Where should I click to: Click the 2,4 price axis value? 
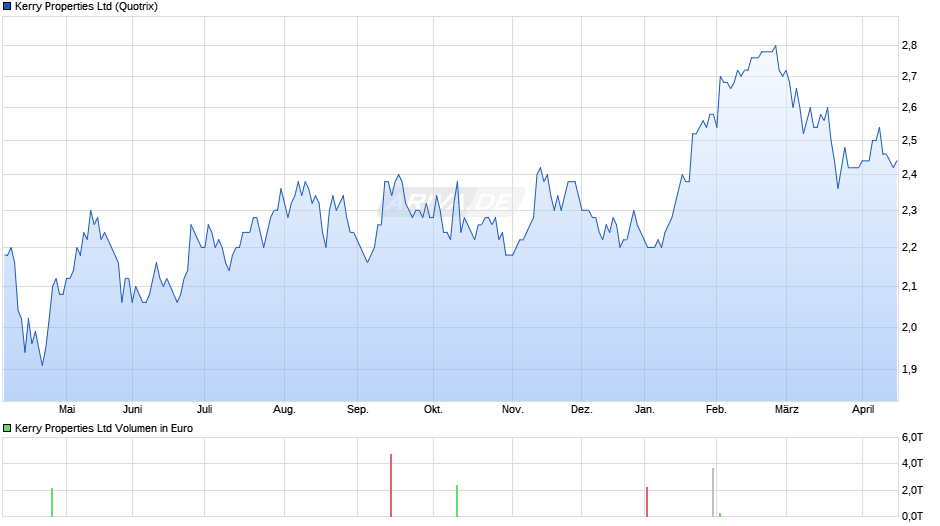[x=909, y=175]
